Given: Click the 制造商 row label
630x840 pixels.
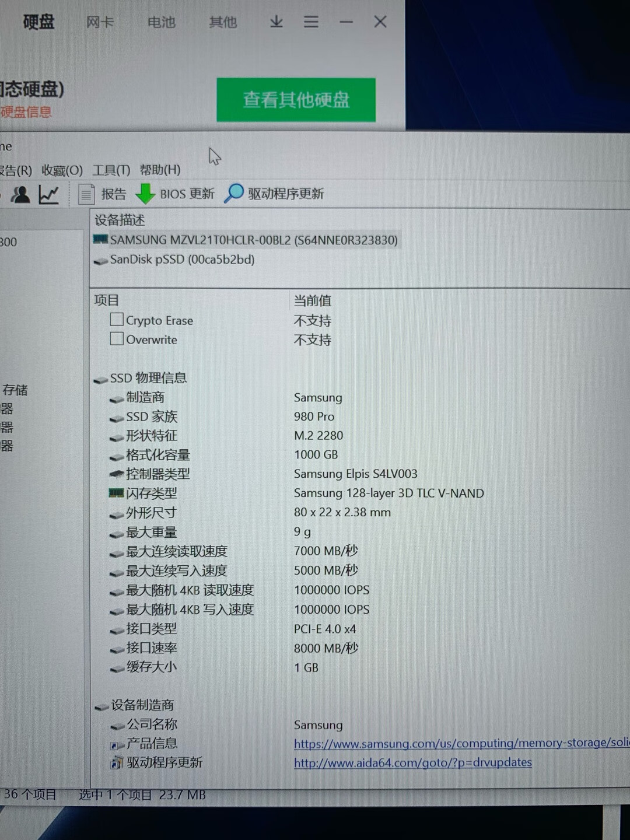Looking at the screenshot, I should 145,397.
